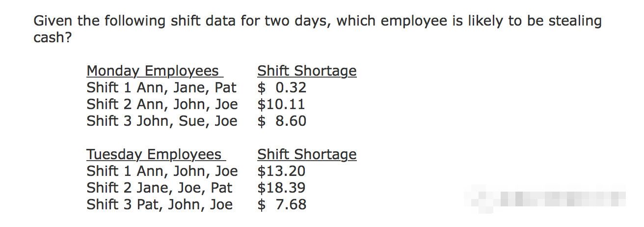Screen dimensions: 644x227
Task: Select the $8.60 shortage value
Action: [x=282, y=121]
